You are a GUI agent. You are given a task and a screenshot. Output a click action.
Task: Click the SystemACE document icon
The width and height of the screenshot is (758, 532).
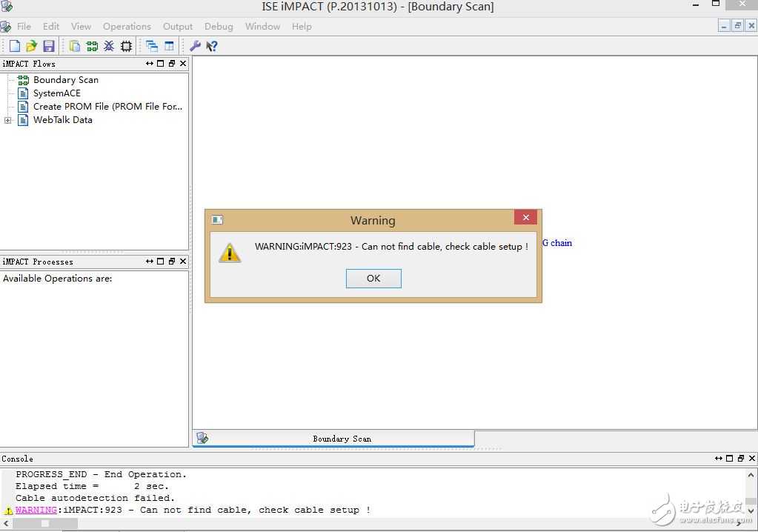tap(23, 93)
